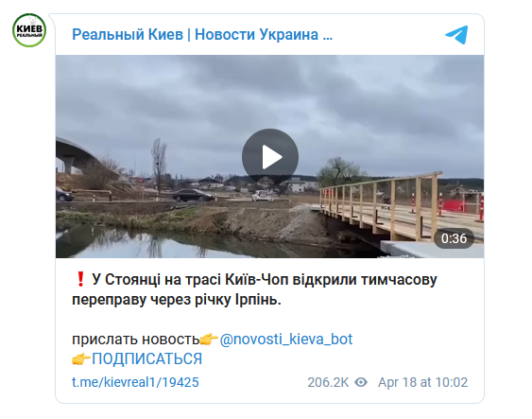Click the Киев Реальный channel avatar
The width and height of the screenshot is (532, 419).
pos(29,30)
